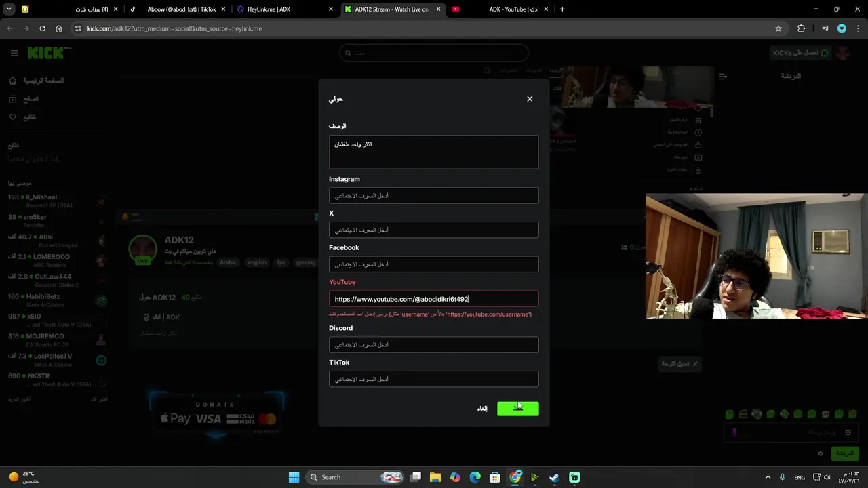
Task: Click the DONATE payment banner
Action: coord(217,413)
